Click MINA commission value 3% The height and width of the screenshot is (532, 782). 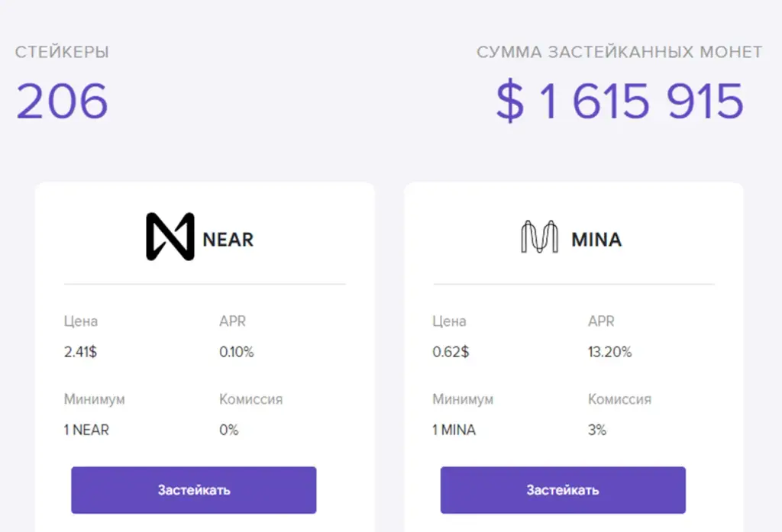tap(597, 430)
